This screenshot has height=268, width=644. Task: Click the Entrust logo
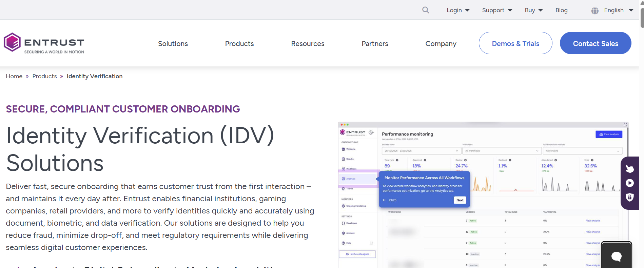pyautogui.click(x=44, y=43)
